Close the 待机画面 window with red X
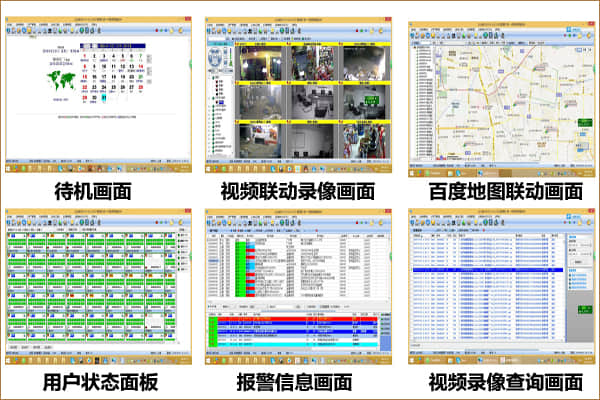600x400 pixels. (x=188, y=19)
